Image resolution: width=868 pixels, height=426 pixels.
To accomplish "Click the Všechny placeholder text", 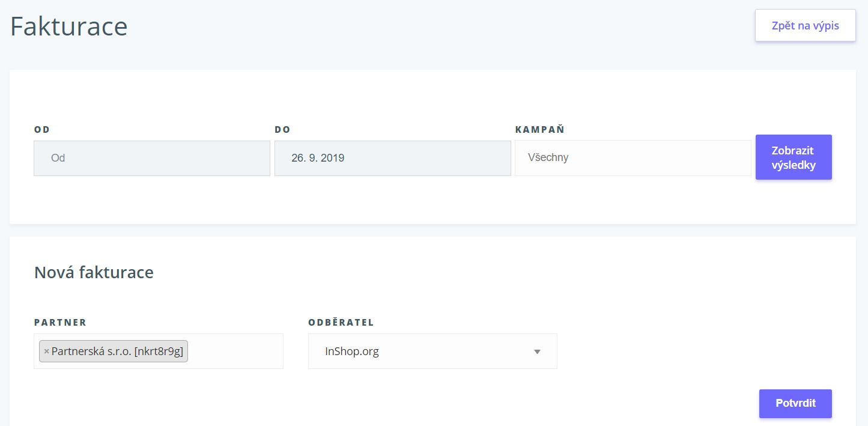I will pyautogui.click(x=548, y=158).
